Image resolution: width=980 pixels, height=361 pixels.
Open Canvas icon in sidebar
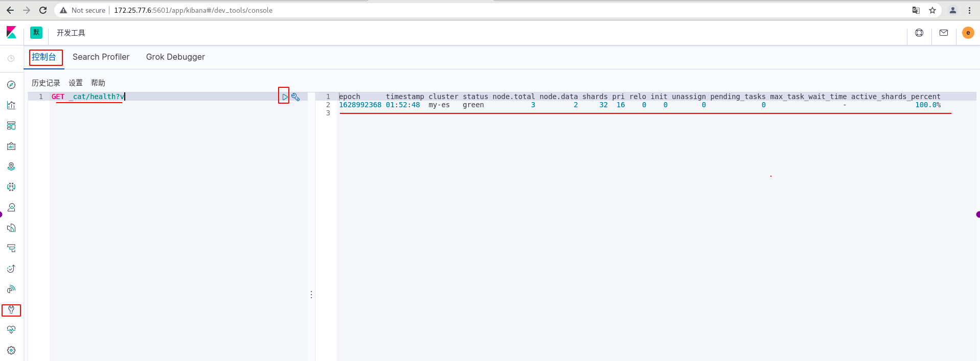(x=11, y=146)
